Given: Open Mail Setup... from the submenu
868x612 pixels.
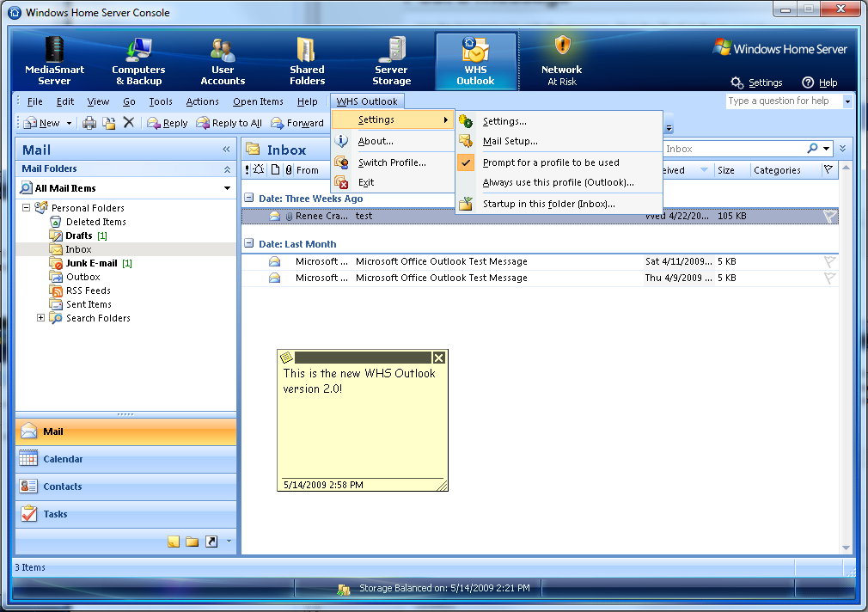Looking at the screenshot, I should point(559,141).
